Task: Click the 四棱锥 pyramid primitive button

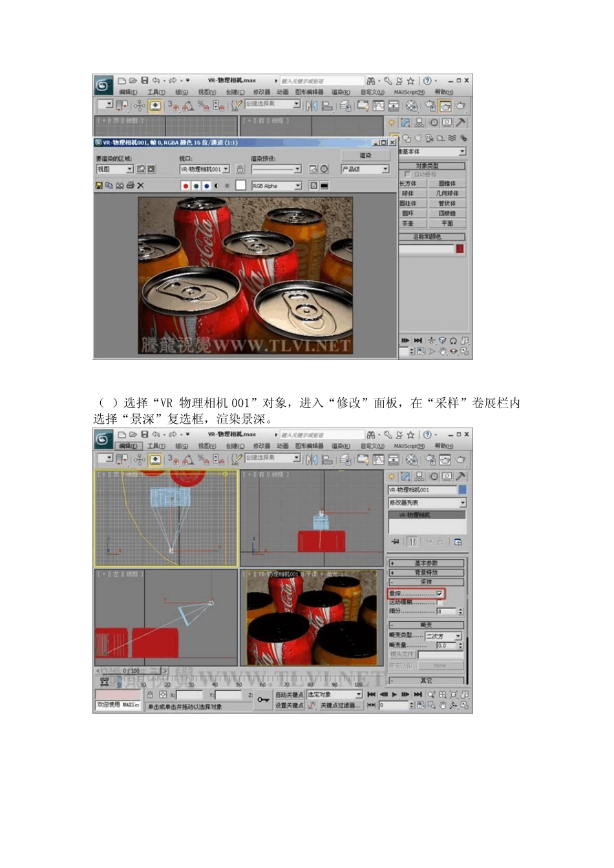Action: pyautogui.click(x=447, y=214)
